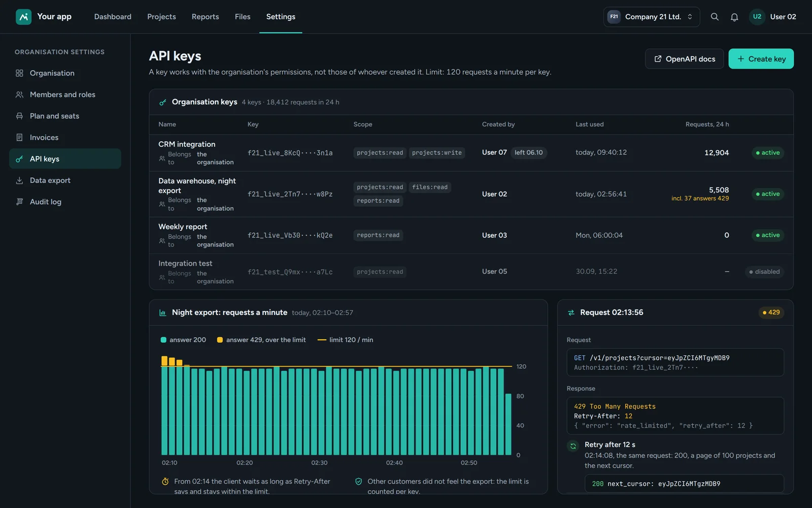Open the Company 21 Ltd. switcher
This screenshot has height=508, width=812.
(652, 17)
